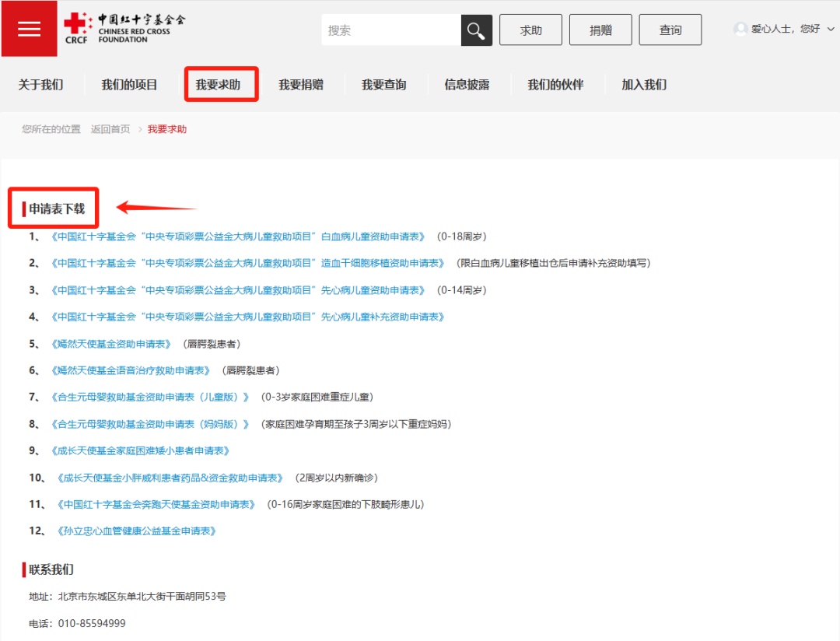Click 返回首页 in the breadcrumb
The image size is (840, 641).
click(x=110, y=128)
